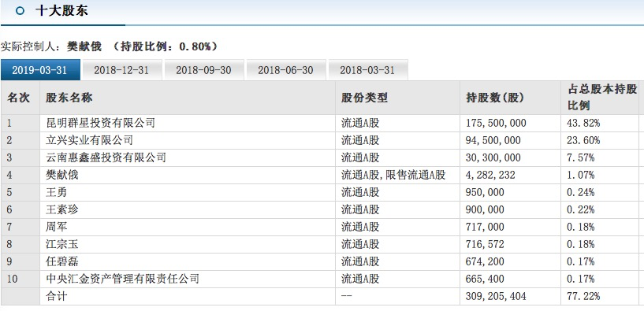Select shareholder 王勇
Image resolution: width=644 pixels, height=311 pixels.
point(56,192)
